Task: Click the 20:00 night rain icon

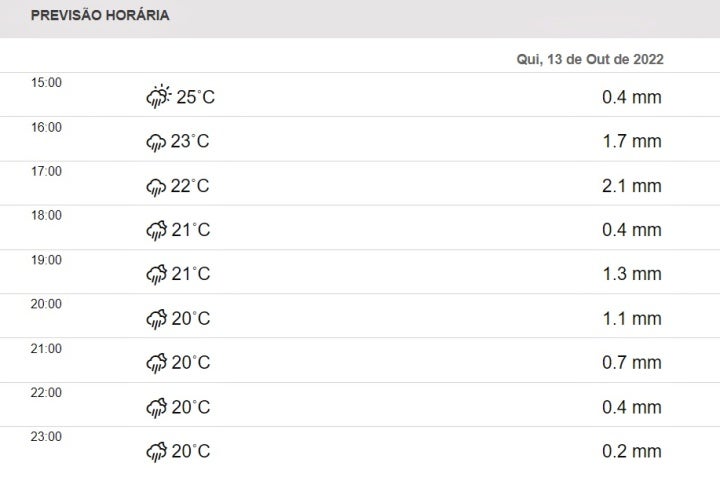Action: pyautogui.click(x=156, y=319)
